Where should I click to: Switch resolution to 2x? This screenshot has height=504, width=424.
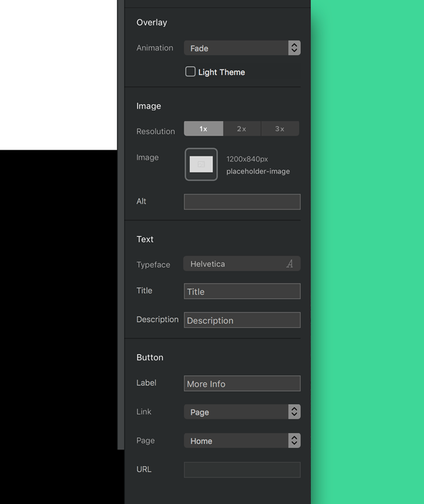click(242, 128)
